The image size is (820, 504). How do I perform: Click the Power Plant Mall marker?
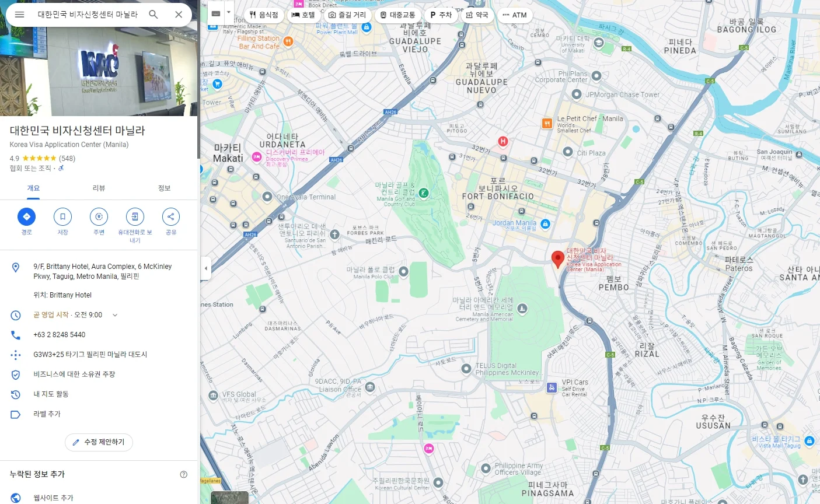[367, 27]
